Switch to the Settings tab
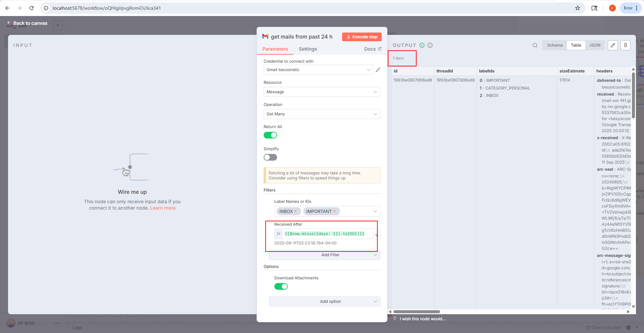 coord(308,49)
